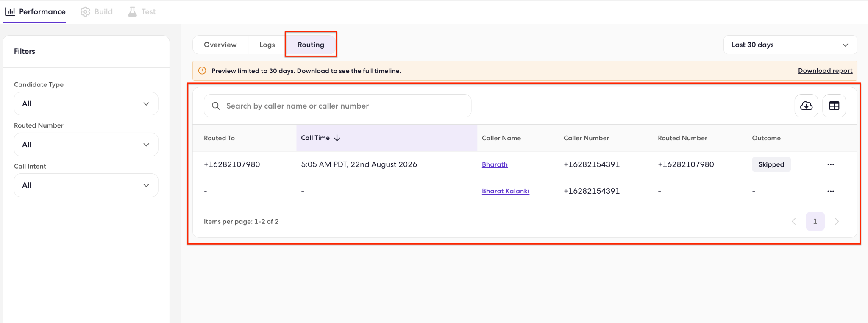Switch to the Overview tab
The height and width of the screenshot is (323, 868).
pos(220,45)
